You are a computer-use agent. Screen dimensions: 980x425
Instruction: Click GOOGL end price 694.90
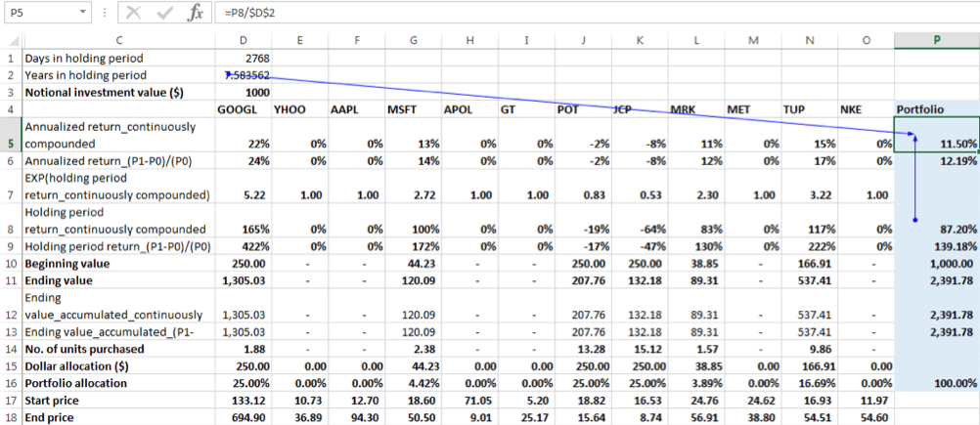click(x=244, y=417)
